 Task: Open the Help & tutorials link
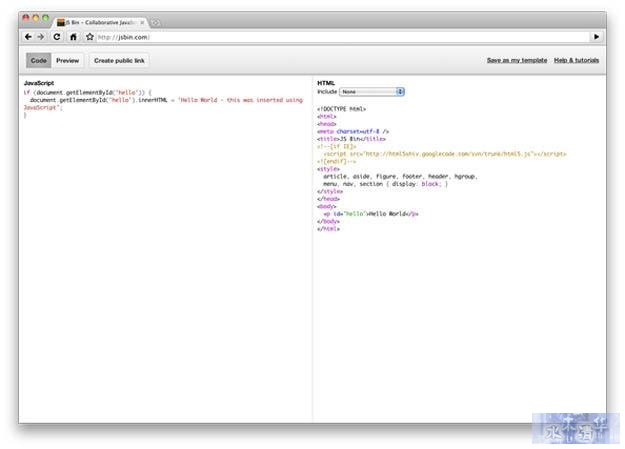point(576,60)
